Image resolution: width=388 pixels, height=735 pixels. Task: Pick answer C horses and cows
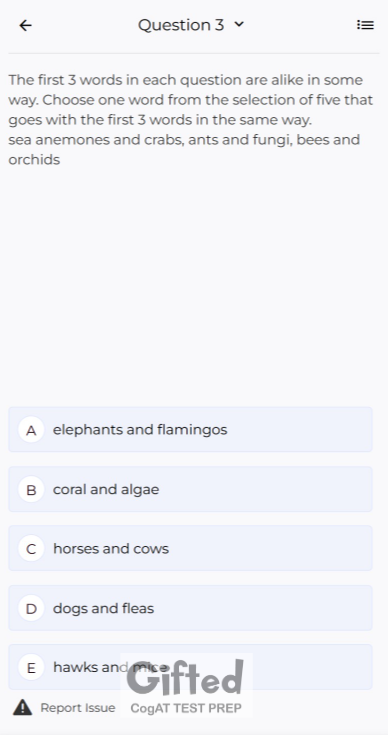[190, 548]
